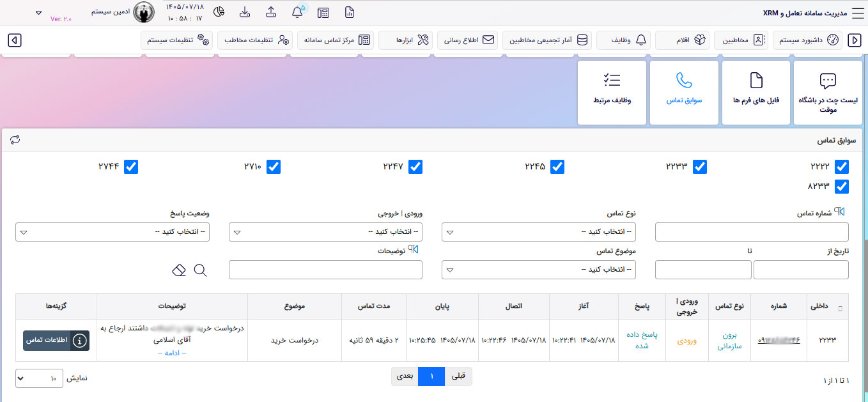Click the توضیحات search input
The image size is (868, 402).
pos(325,270)
